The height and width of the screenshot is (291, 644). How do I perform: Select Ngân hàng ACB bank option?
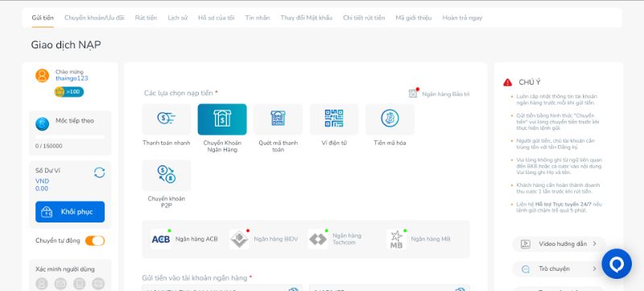(x=184, y=239)
